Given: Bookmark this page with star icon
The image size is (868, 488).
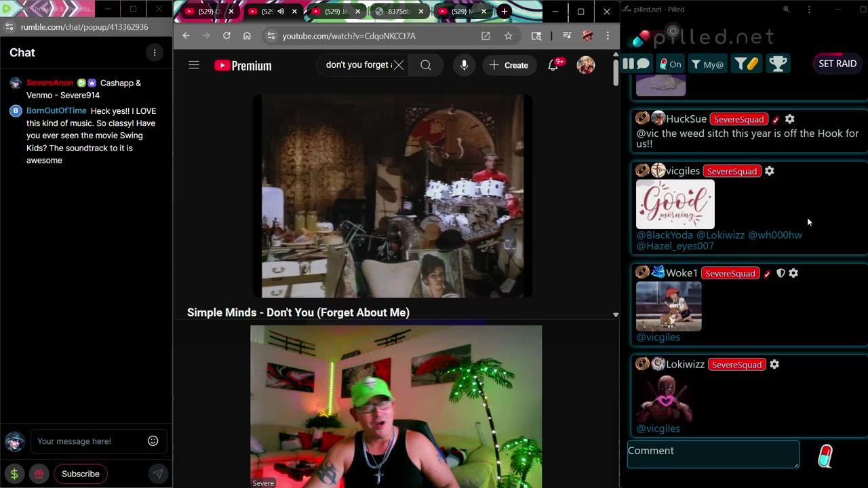Looking at the screenshot, I should (508, 36).
